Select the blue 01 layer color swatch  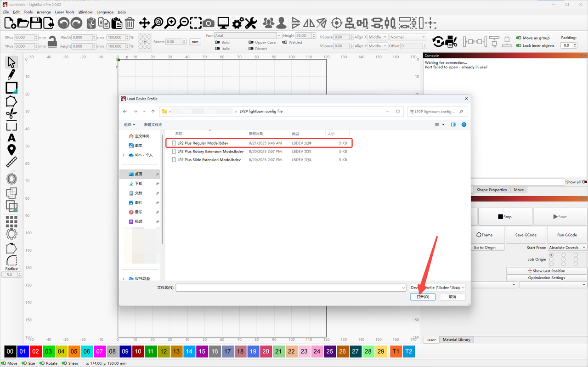pos(23,352)
